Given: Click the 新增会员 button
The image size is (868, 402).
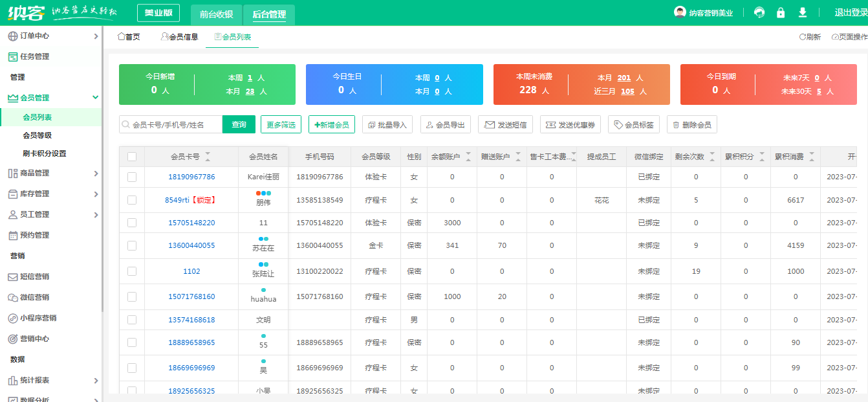Looking at the screenshot, I should [332, 124].
